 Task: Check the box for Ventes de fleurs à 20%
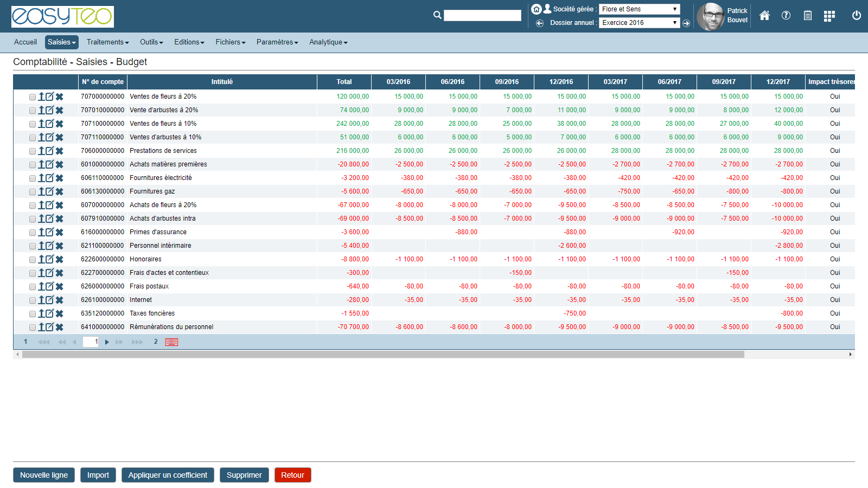33,97
